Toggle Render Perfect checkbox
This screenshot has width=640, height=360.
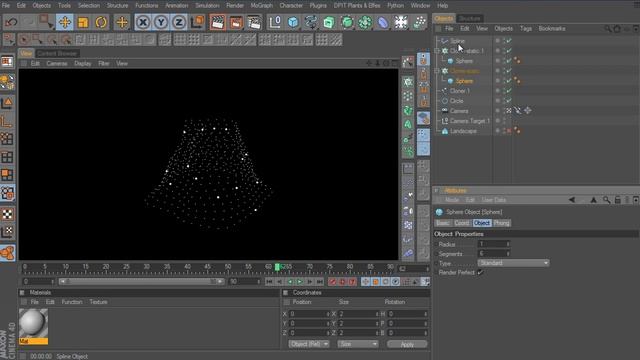(480, 272)
